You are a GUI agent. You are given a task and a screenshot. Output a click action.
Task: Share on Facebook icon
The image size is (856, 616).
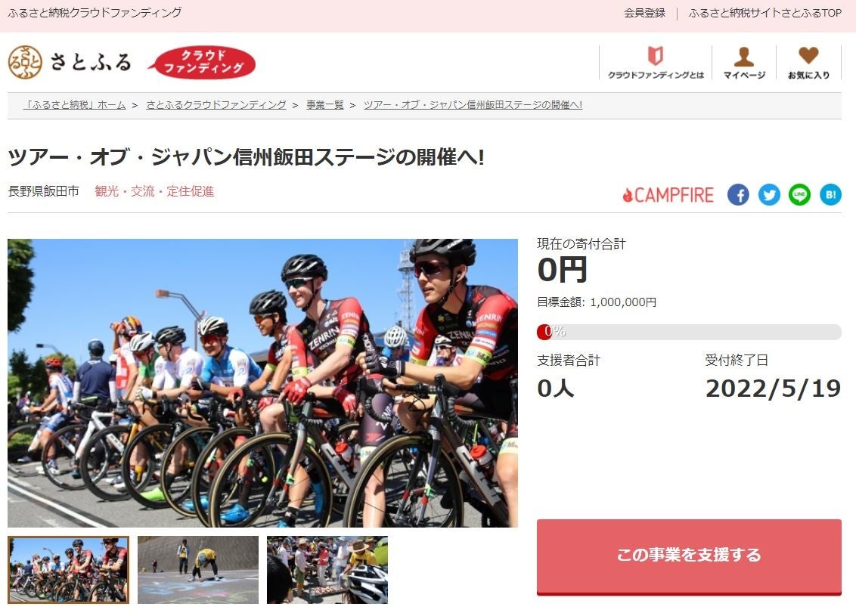tap(738, 195)
